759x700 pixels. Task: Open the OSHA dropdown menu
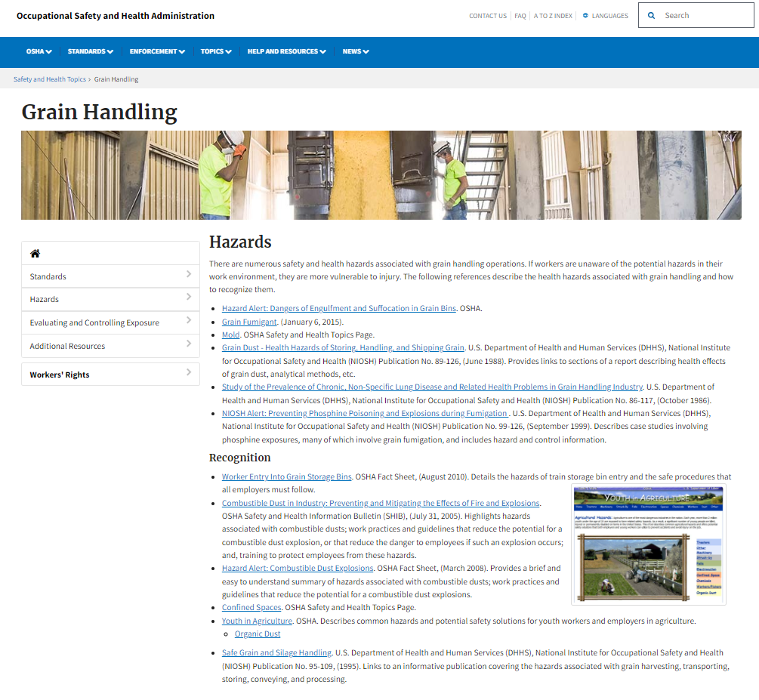[39, 51]
